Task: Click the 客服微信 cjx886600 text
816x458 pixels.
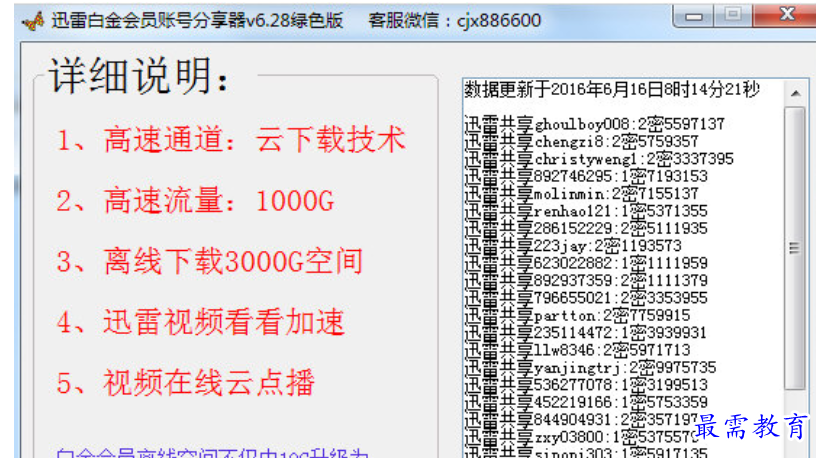Action: click(455, 20)
